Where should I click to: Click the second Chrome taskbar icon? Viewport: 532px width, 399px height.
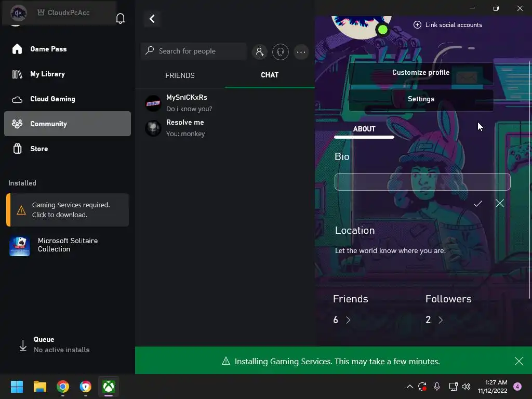click(86, 387)
